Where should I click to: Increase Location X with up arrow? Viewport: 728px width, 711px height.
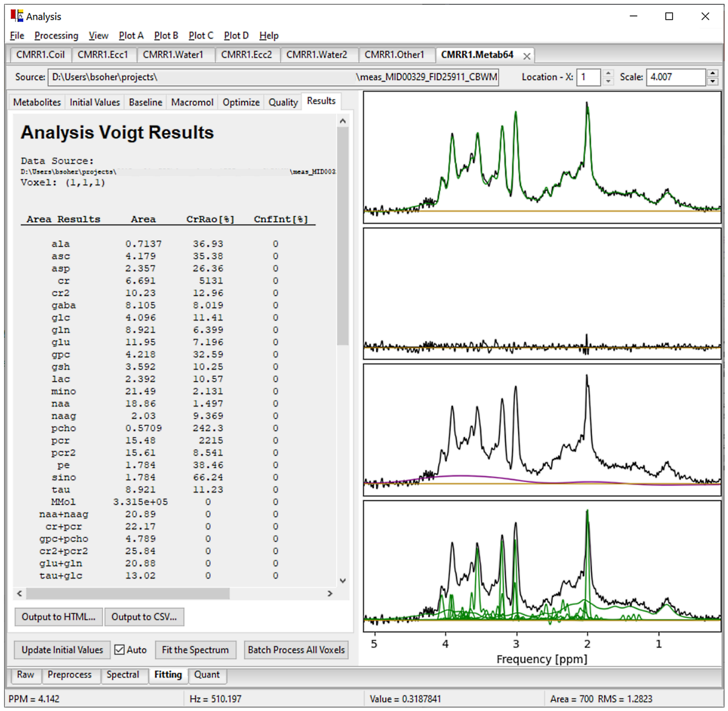click(608, 73)
